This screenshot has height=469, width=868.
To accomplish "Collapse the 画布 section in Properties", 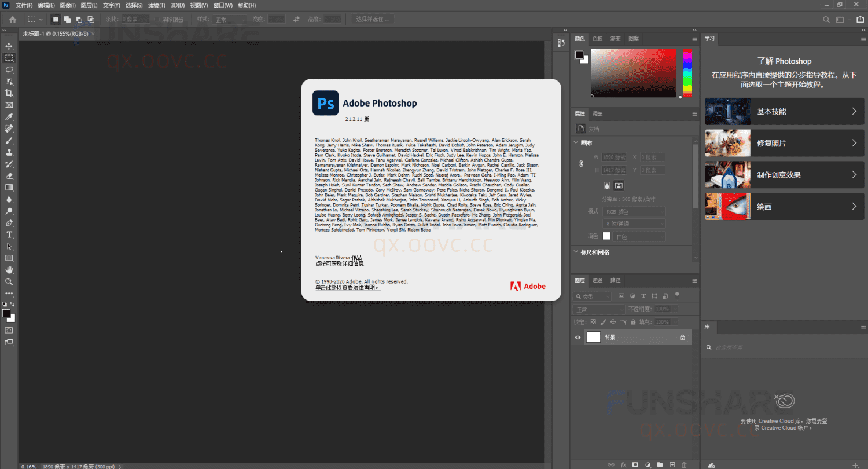I will click(576, 142).
